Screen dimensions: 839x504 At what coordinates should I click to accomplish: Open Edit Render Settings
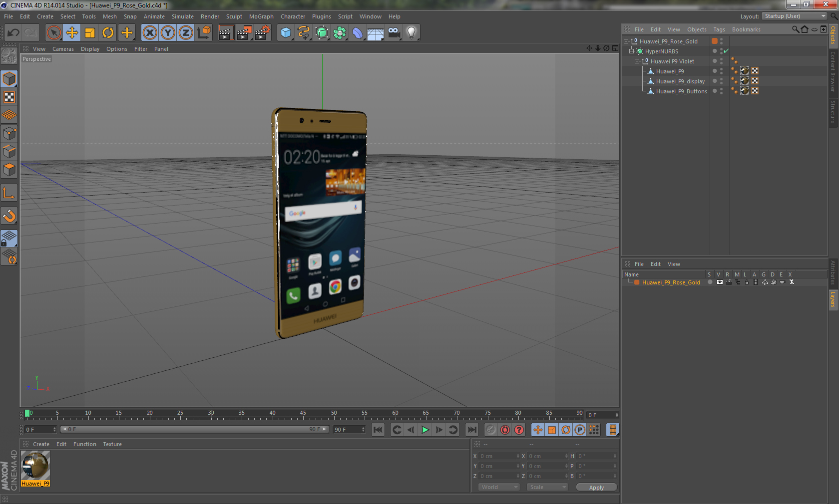(263, 33)
